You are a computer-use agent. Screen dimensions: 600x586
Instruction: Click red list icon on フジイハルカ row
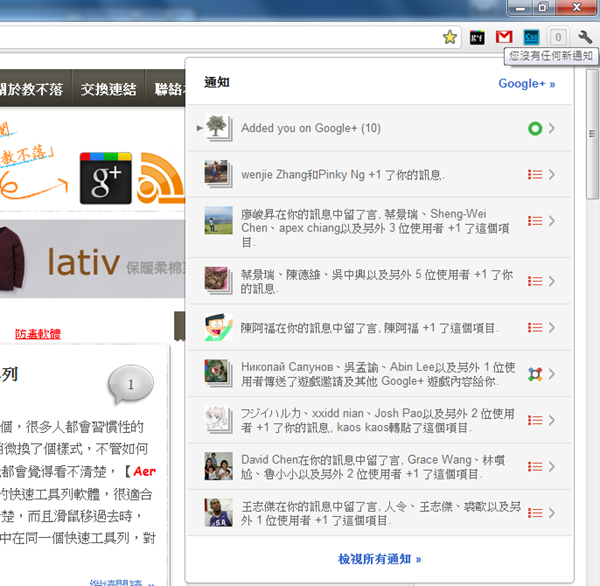[x=535, y=420]
